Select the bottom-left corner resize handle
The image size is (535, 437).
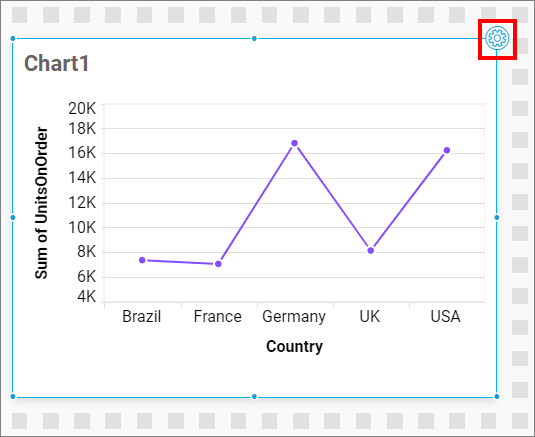[x=13, y=396]
